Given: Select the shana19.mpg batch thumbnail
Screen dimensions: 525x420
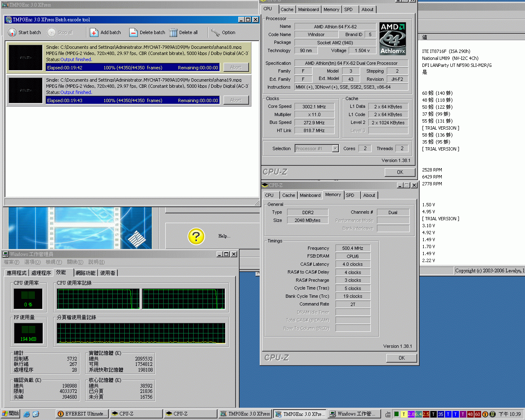Looking at the screenshot, I should [25, 90].
